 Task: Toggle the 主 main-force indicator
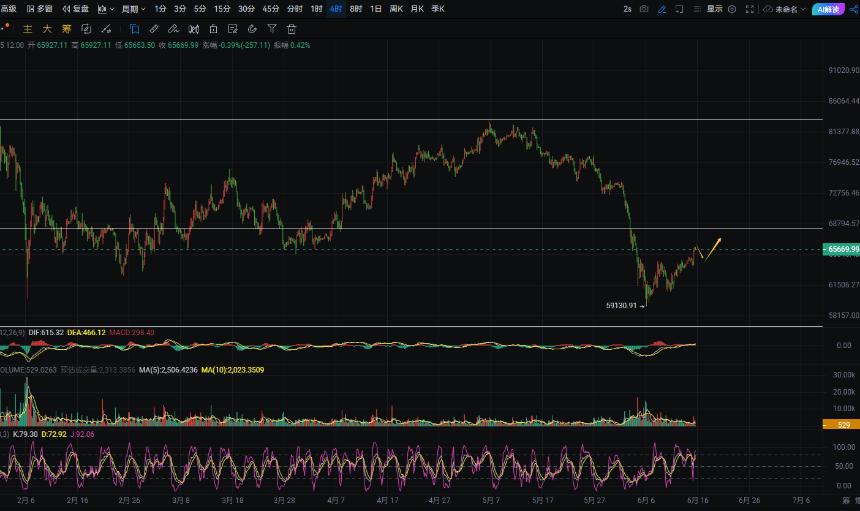[x=27, y=29]
